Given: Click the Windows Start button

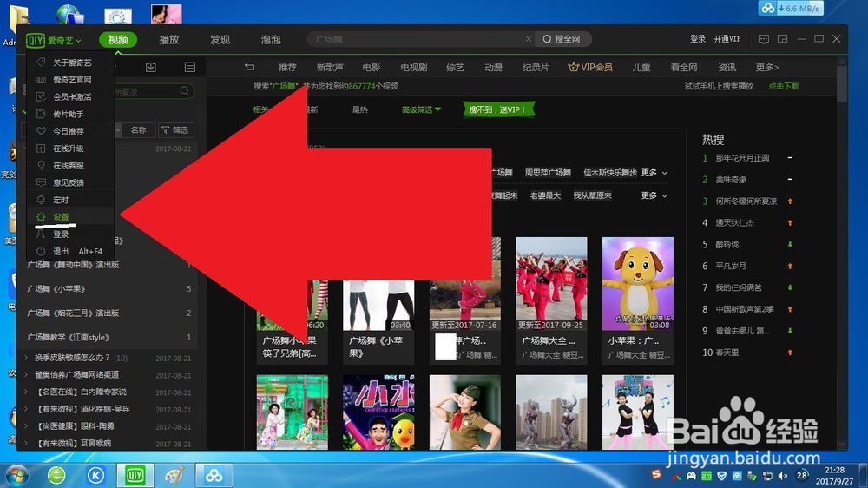Looking at the screenshot, I should [x=16, y=475].
